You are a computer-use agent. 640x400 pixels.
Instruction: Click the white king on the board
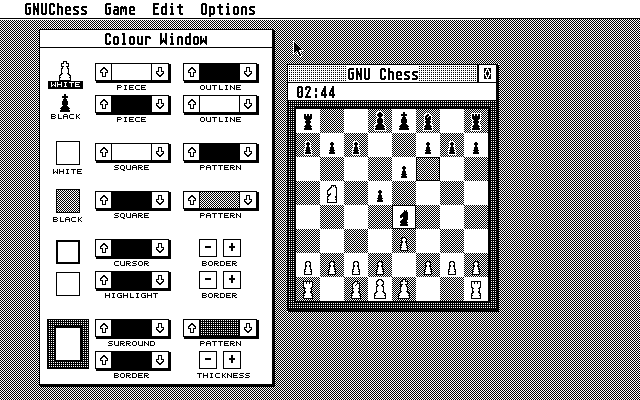tap(404, 289)
